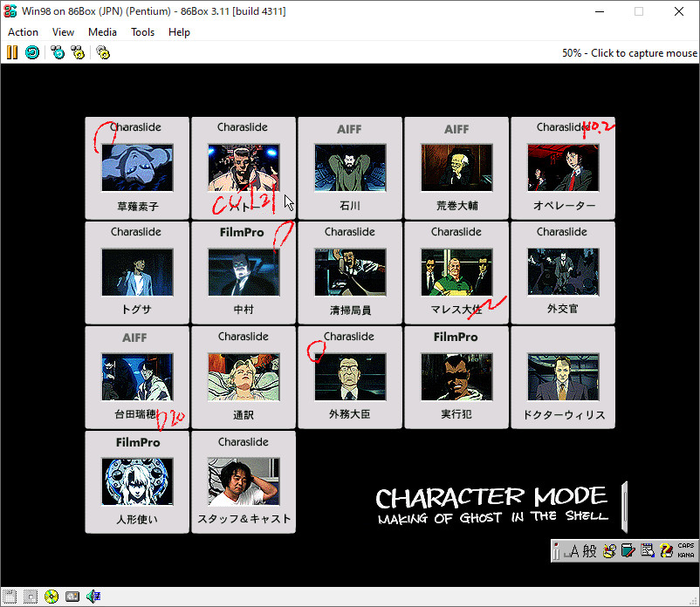Open the Batou character slide with cyborg eyes
Screen dimensions: 700x607
pyautogui.click(x=244, y=168)
